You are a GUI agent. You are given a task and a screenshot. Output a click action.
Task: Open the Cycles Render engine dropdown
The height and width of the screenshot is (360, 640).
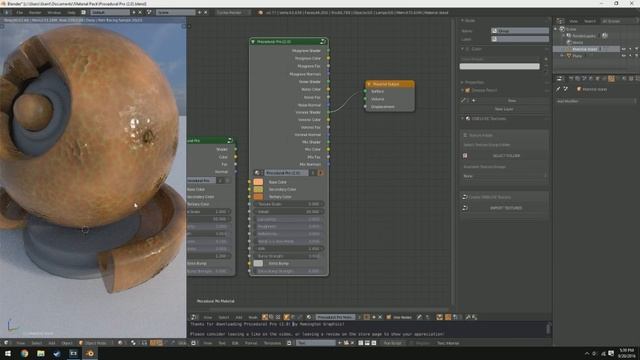pyautogui.click(x=233, y=12)
